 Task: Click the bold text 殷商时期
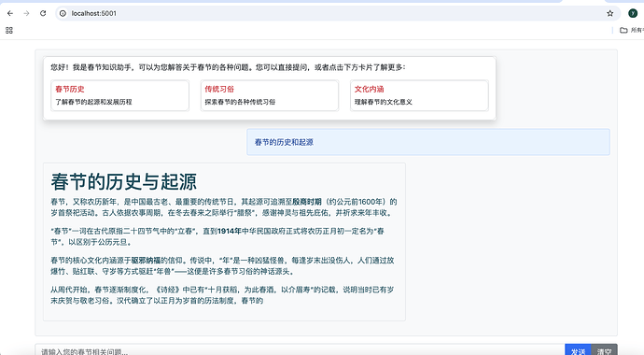pyautogui.click(x=307, y=202)
